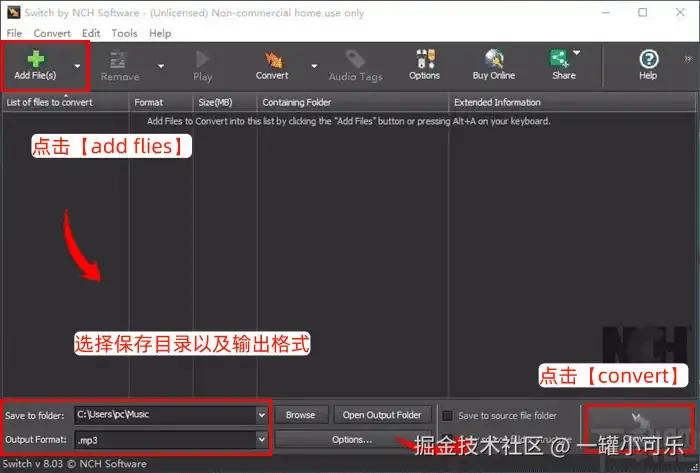The width and height of the screenshot is (700, 473).
Task: Click the encoder Options... button
Action: (352, 440)
